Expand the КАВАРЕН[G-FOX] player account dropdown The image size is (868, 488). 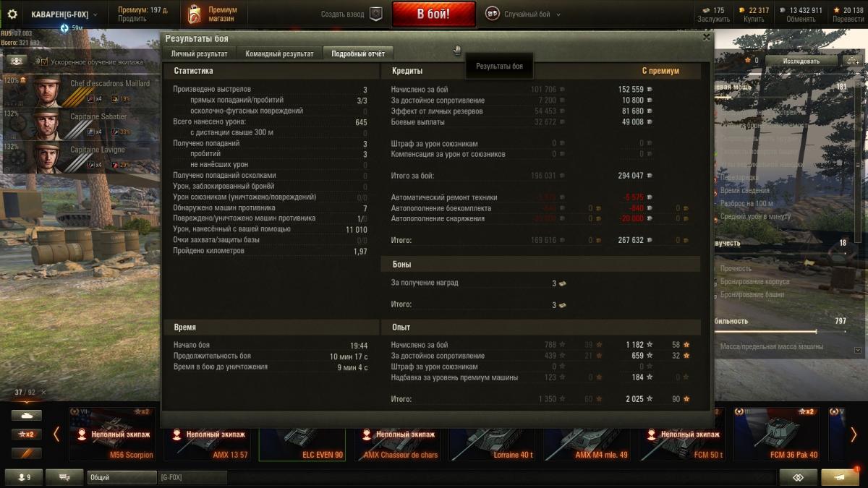[64, 14]
